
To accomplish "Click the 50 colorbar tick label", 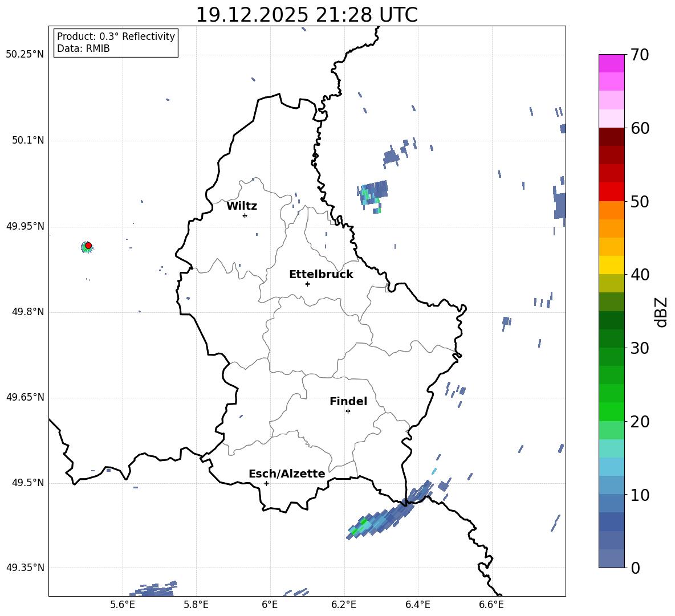I will coord(639,202).
